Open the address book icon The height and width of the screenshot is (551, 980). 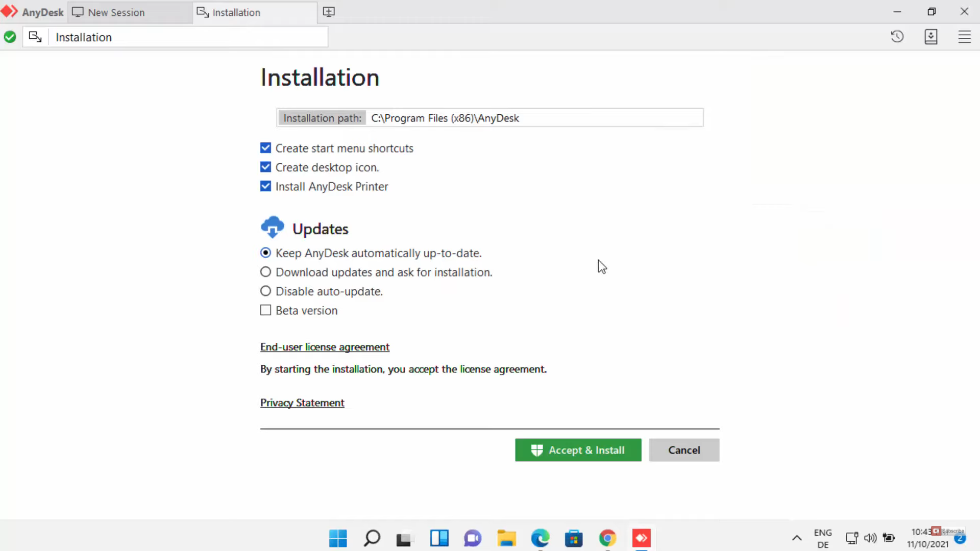coord(930,37)
